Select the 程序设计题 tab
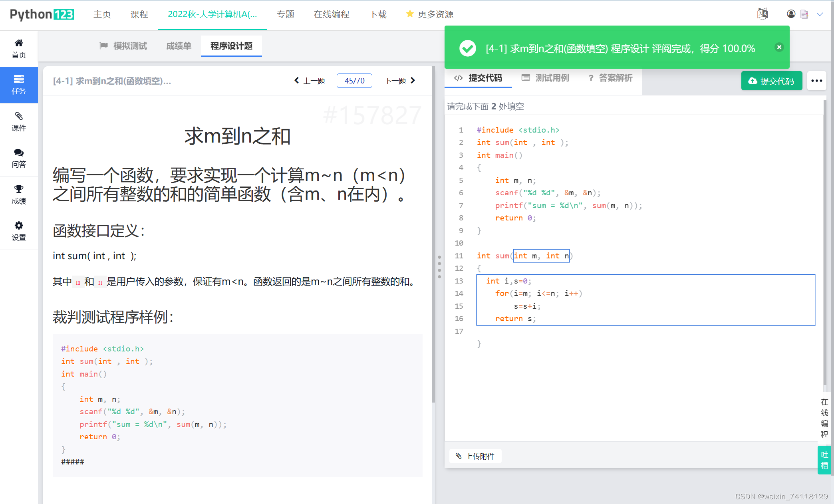Viewport: 834px width, 504px height. [x=231, y=46]
